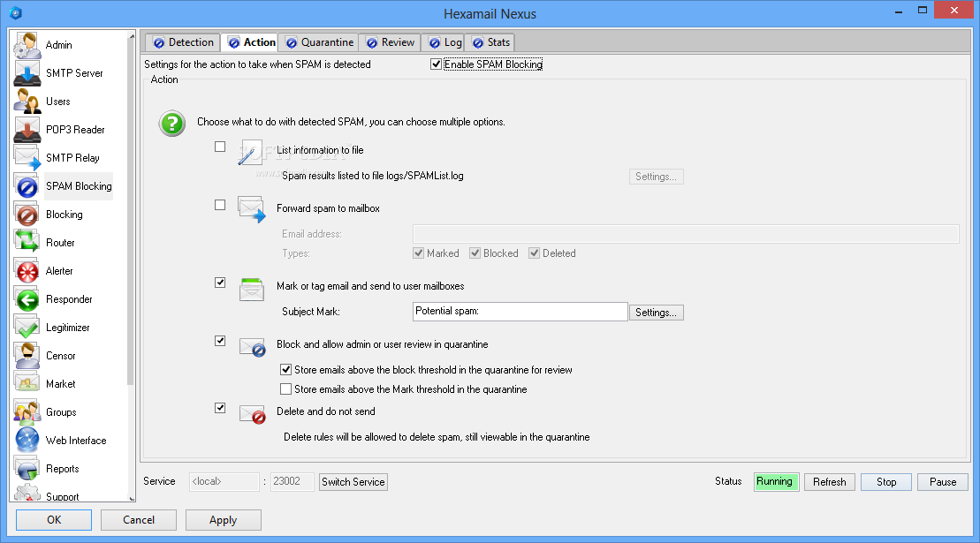Viewport: 980px width, 543px height.
Task: Click the sidebar scroll down arrow
Action: coord(132,498)
